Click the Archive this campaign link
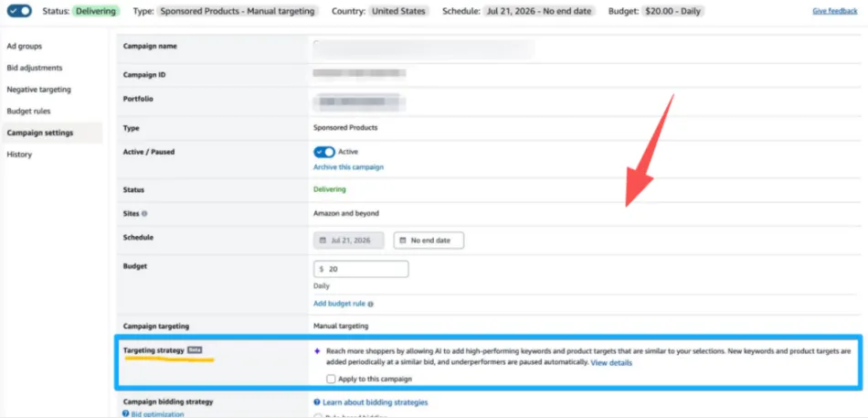Screen dimensions: 868x418 point(348,166)
